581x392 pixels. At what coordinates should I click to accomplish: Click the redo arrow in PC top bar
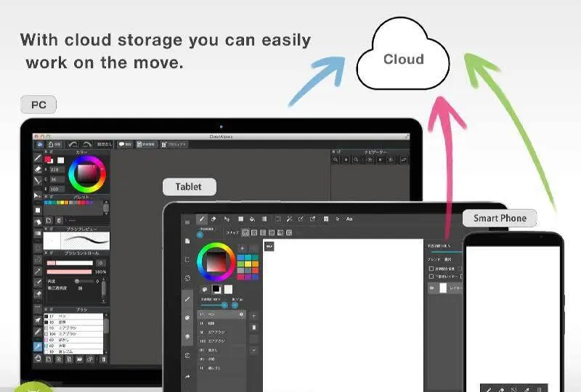click(x=87, y=144)
